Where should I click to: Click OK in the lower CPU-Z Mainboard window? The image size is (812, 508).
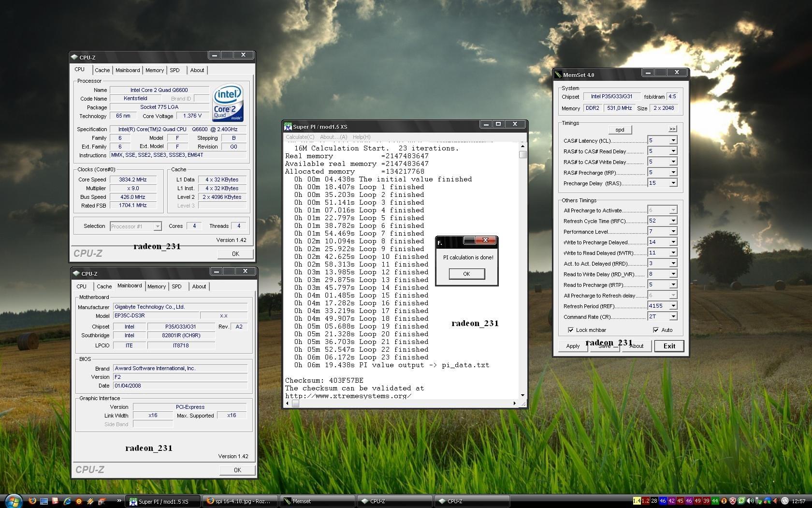point(237,470)
